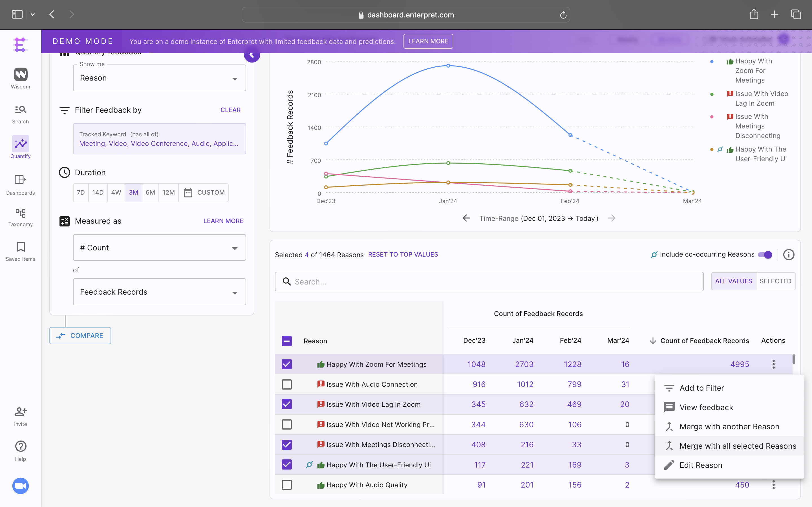Click the Invite user icon

pos(21,412)
